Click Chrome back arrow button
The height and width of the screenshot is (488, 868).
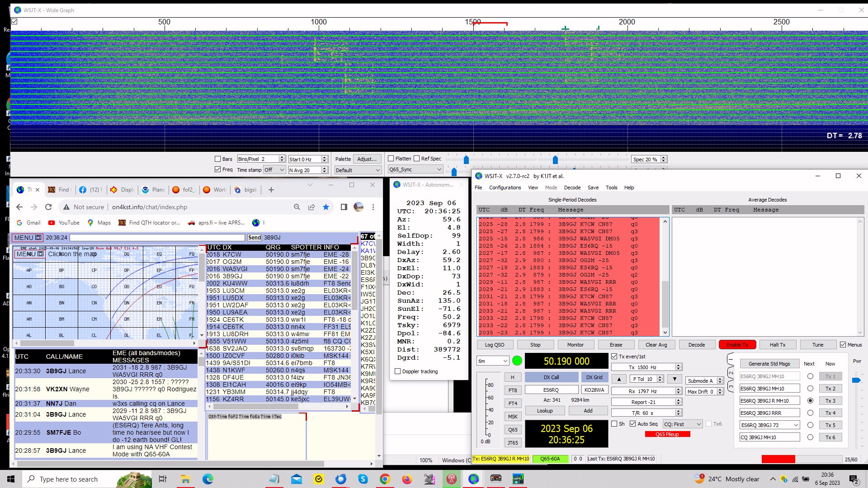coord(19,207)
